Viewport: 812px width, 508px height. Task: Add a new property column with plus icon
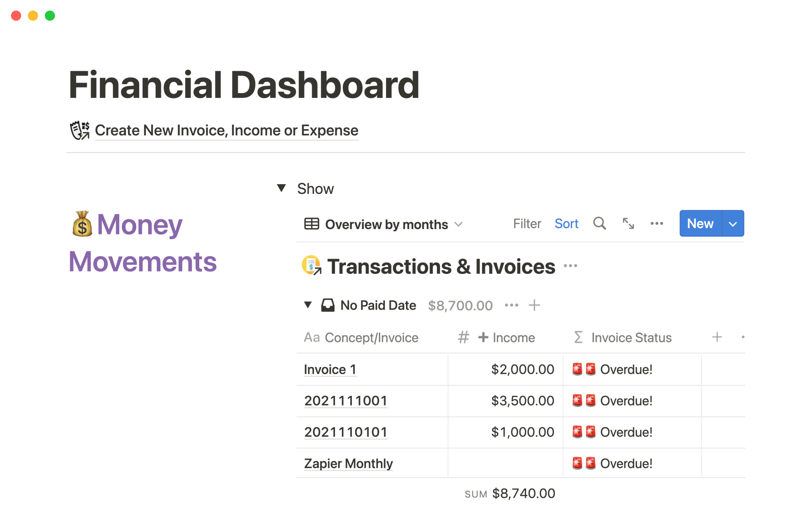coord(717,337)
